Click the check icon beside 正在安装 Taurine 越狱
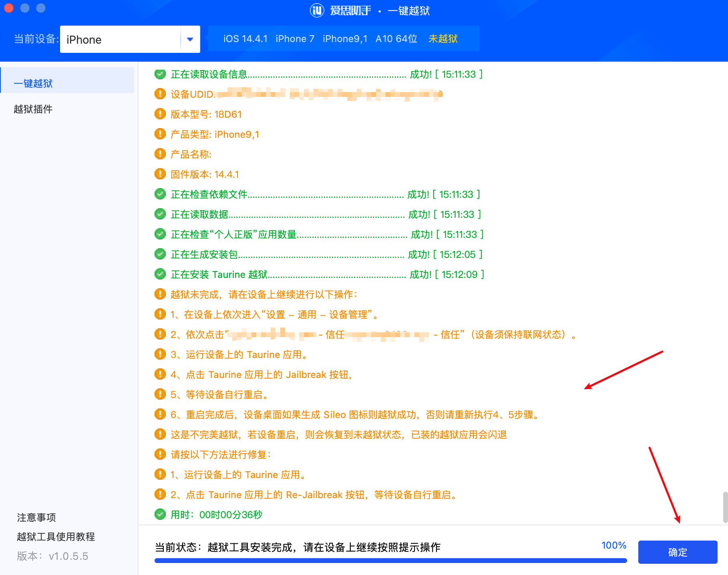 pos(160,274)
